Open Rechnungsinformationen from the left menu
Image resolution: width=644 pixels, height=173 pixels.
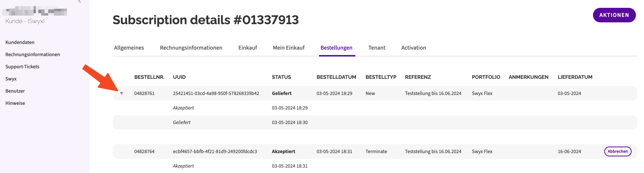(x=32, y=54)
